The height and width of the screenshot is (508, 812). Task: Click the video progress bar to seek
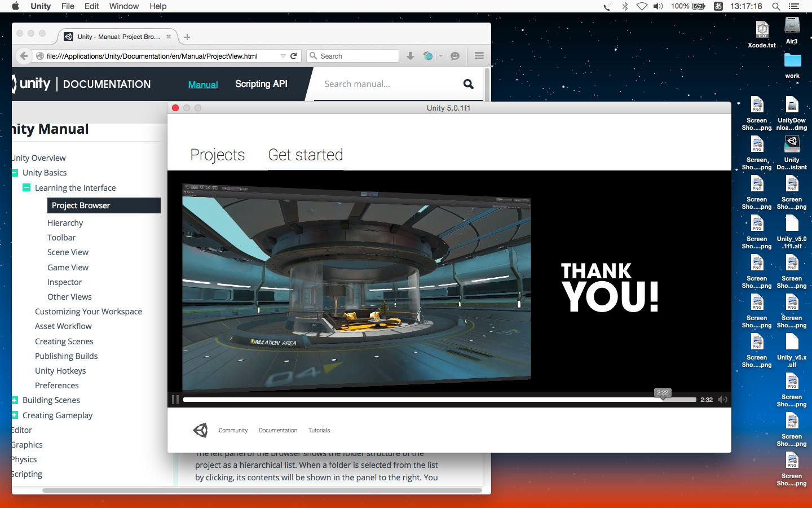[440, 400]
